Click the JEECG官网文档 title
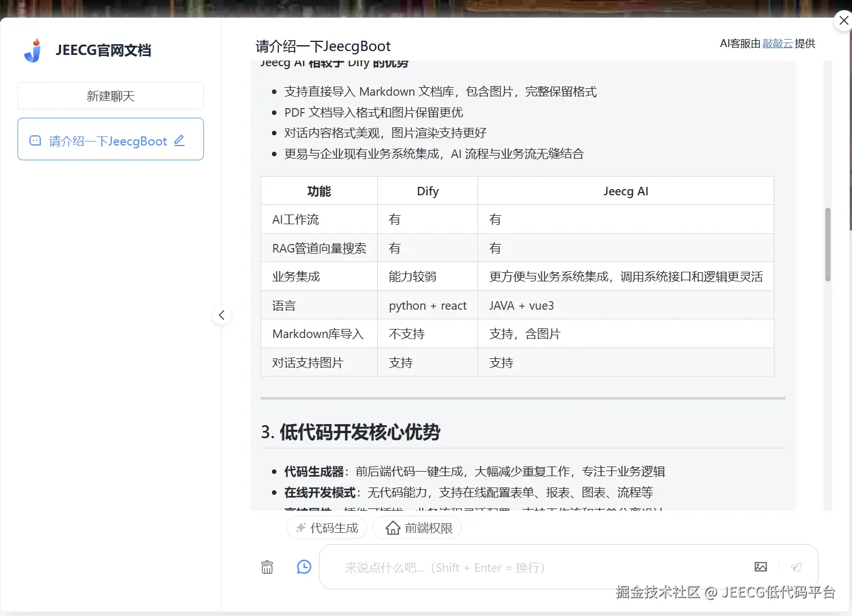 pos(103,50)
